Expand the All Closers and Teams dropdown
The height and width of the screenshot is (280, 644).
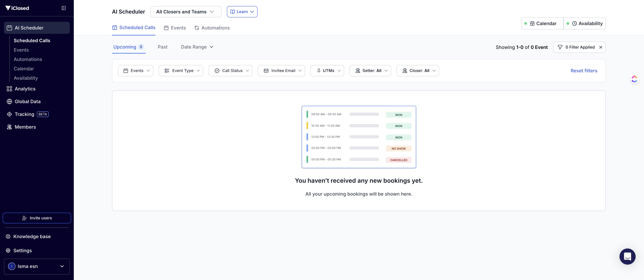tap(186, 12)
